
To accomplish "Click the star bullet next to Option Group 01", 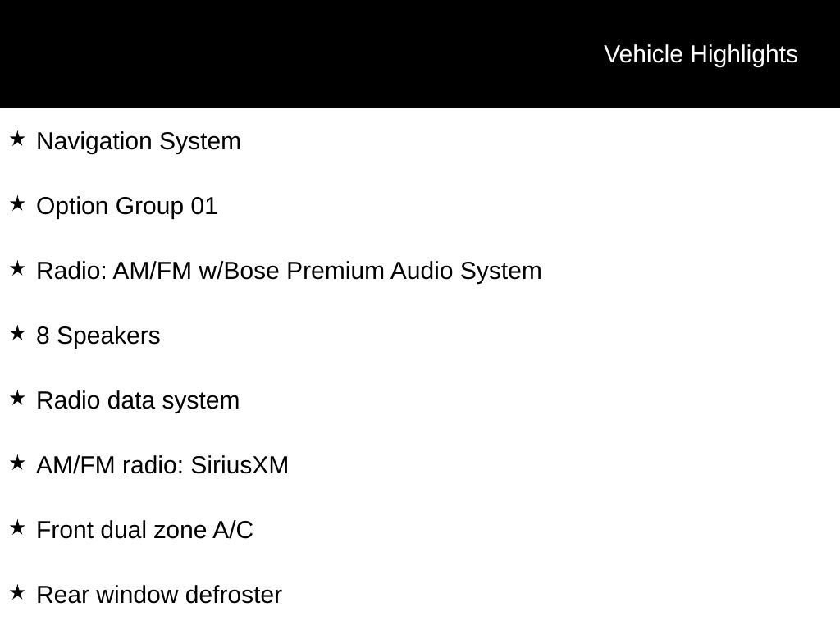I will point(17,204).
